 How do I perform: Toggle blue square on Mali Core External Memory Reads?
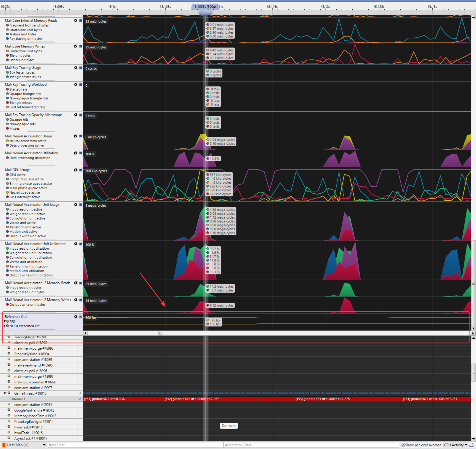81,21
